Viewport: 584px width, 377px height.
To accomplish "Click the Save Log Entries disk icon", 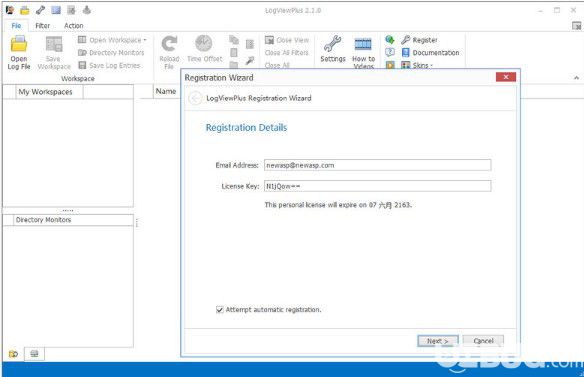I will pyautogui.click(x=82, y=65).
